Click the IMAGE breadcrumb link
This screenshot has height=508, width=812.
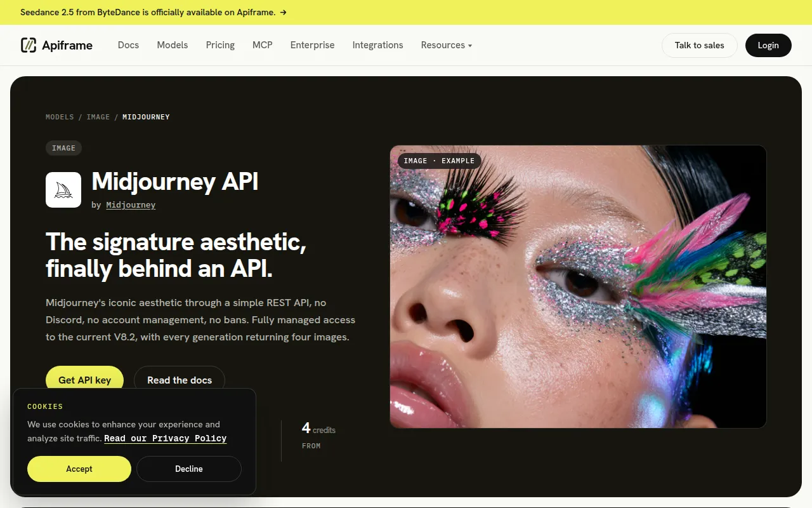coord(98,117)
